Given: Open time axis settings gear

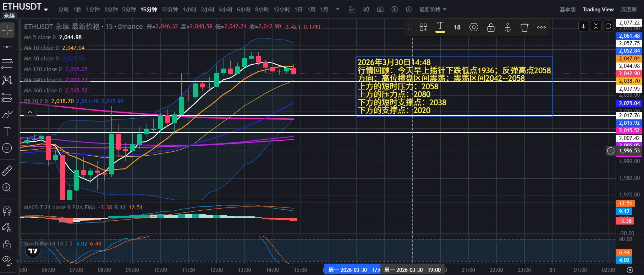Looking at the screenshot, I should [630, 270].
